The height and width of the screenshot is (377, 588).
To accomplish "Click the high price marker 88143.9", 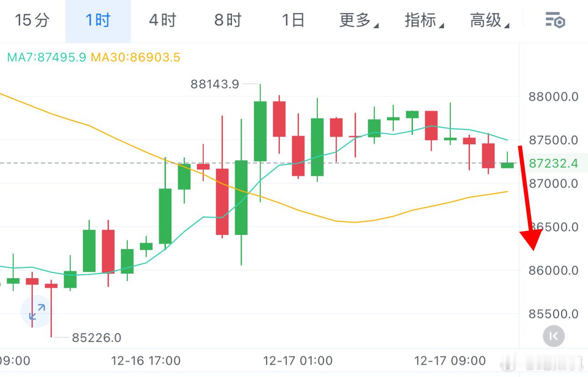I will (x=215, y=84).
